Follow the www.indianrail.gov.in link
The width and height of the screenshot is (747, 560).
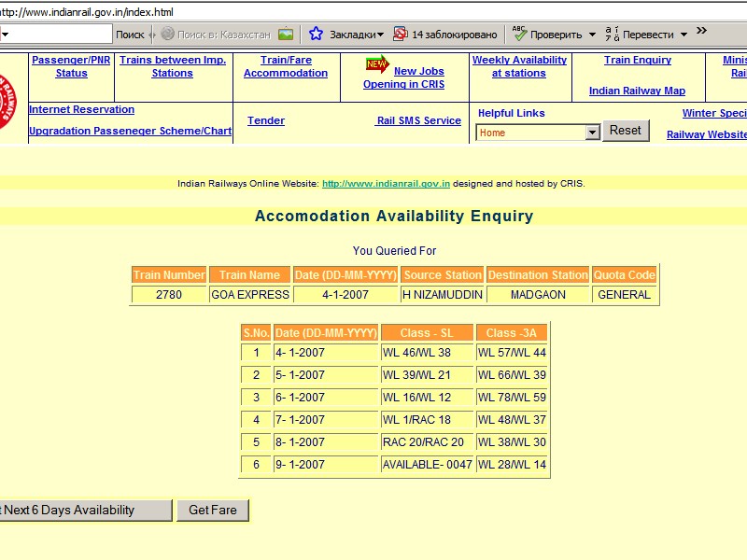(386, 184)
